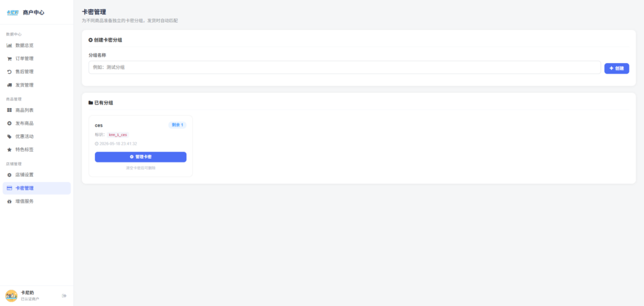Click the 售后管理 refresh icon
The image size is (644, 306).
tap(9, 72)
